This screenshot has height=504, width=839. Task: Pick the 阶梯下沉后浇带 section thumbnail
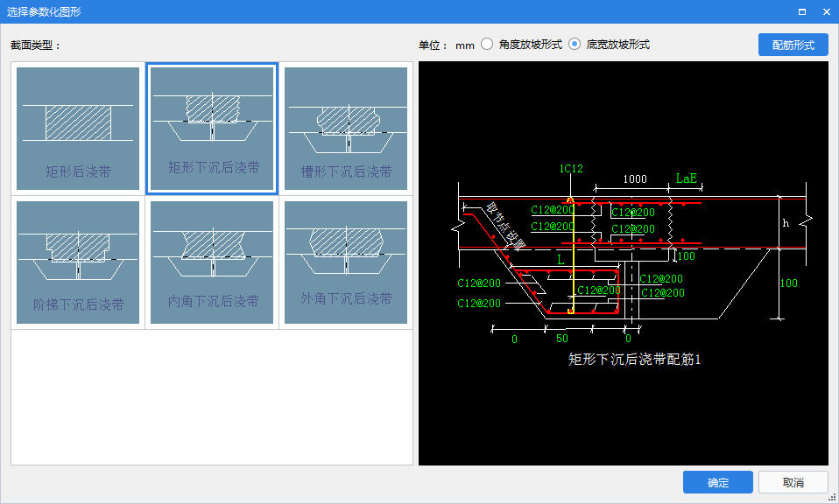pos(78,262)
